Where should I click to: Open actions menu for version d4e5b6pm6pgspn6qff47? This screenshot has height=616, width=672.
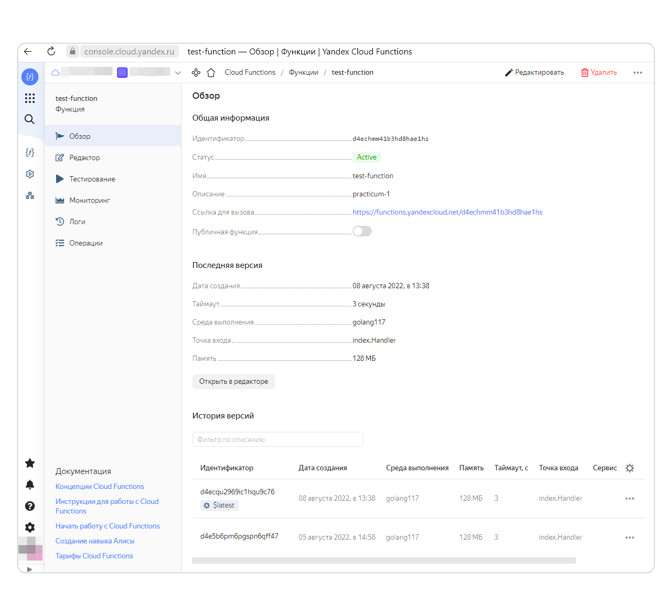tap(630, 538)
